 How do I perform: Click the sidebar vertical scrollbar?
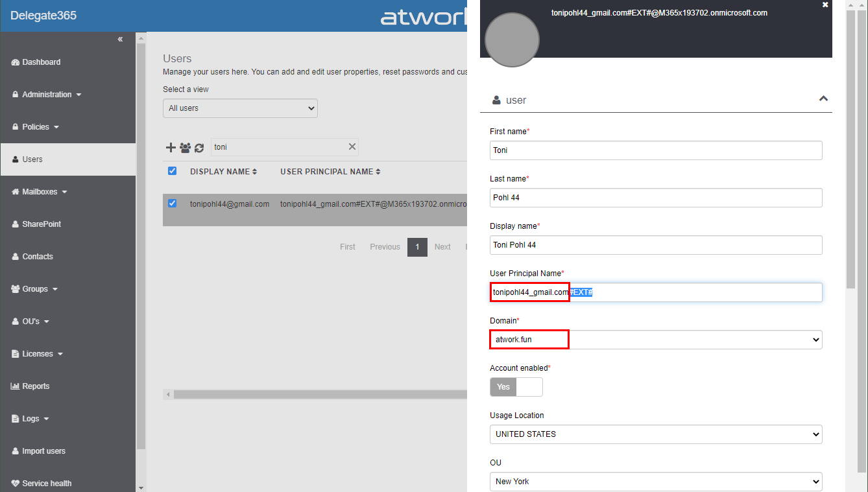141,246
